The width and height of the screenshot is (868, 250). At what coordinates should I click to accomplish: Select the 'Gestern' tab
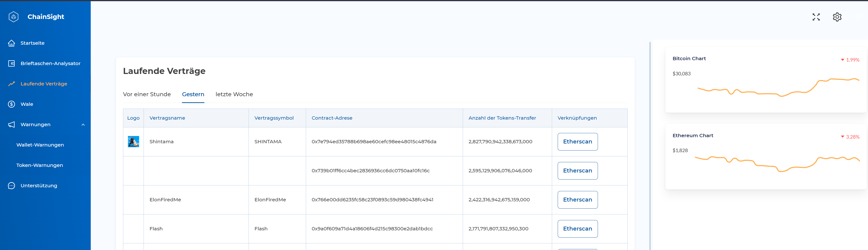point(193,95)
